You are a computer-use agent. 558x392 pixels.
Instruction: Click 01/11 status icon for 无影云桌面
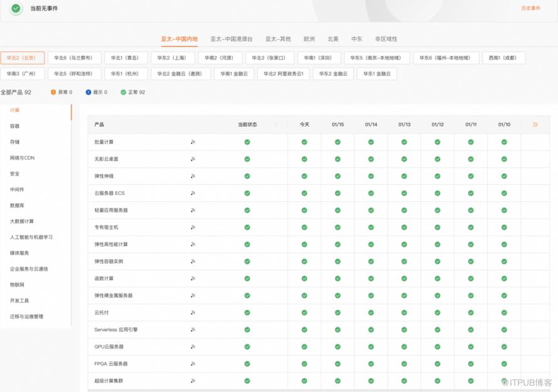(x=471, y=159)
